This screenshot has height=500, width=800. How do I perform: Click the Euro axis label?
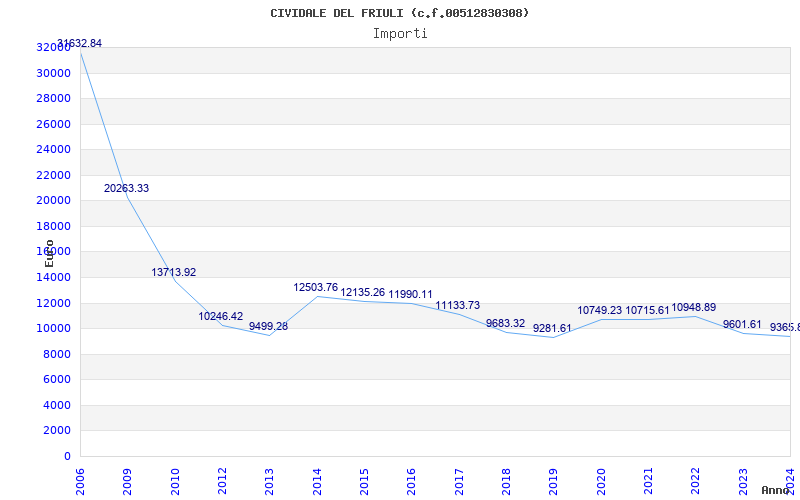49,254
